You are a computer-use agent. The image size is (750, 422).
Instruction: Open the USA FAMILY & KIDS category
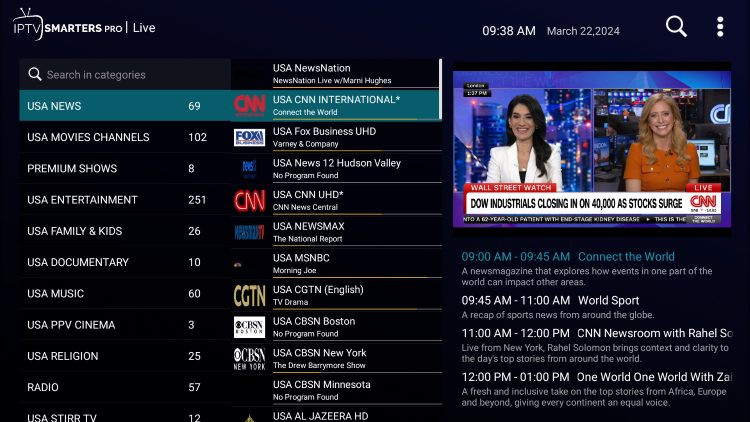(x=125, y=231)
